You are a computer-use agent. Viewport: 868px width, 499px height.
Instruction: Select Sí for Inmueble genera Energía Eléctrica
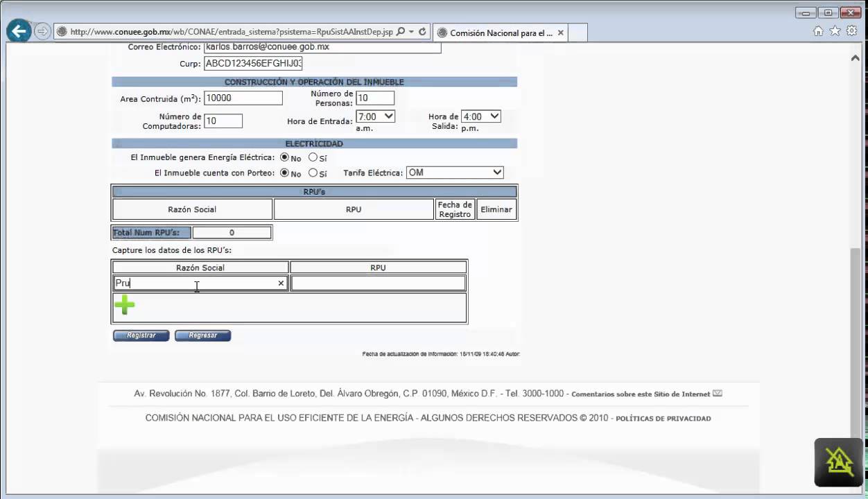pos(313,157)
